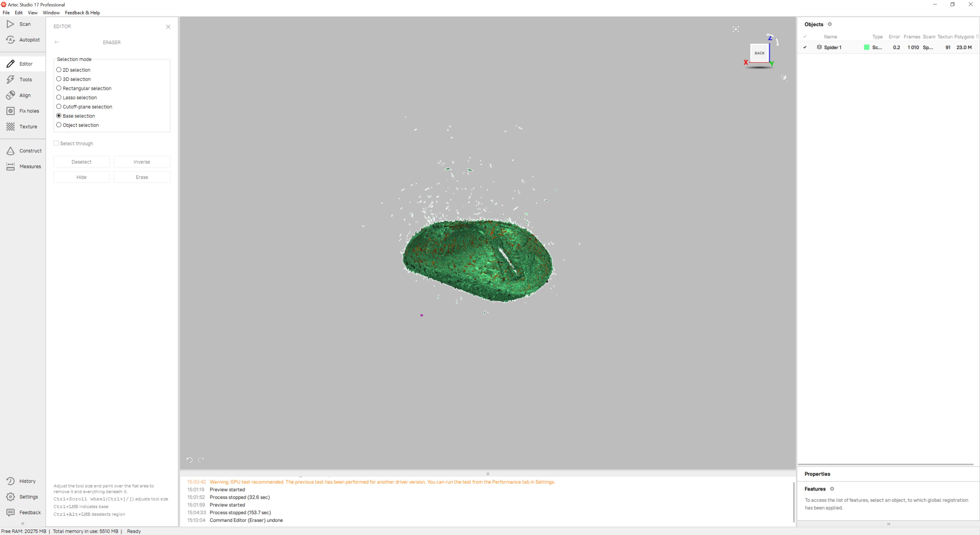Select Rectangular selection mode
Image resolution: width=980 pixels, height=535 pixels.
click(84, 88)
